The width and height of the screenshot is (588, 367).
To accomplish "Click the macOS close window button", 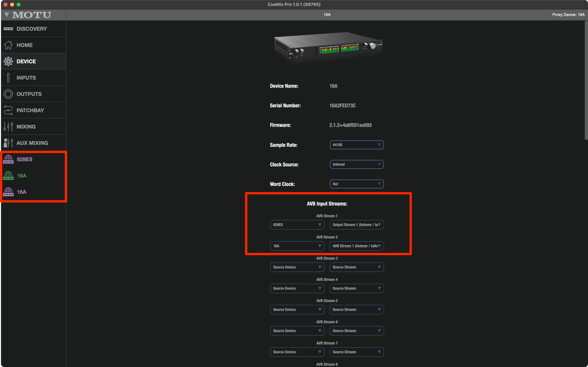I will 5,4.
